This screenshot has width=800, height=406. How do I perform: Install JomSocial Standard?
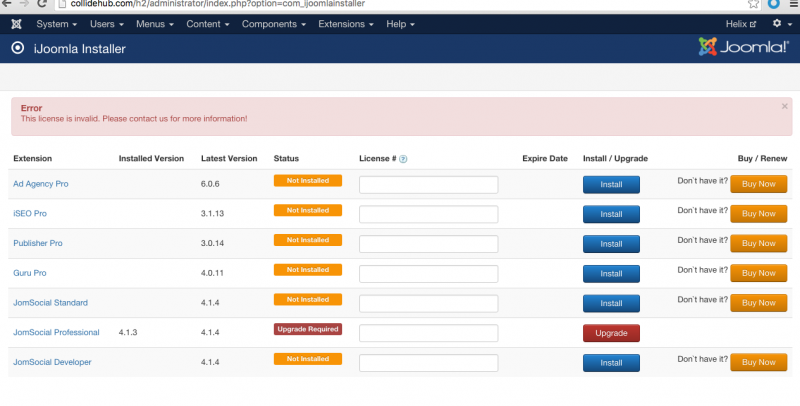611,303
